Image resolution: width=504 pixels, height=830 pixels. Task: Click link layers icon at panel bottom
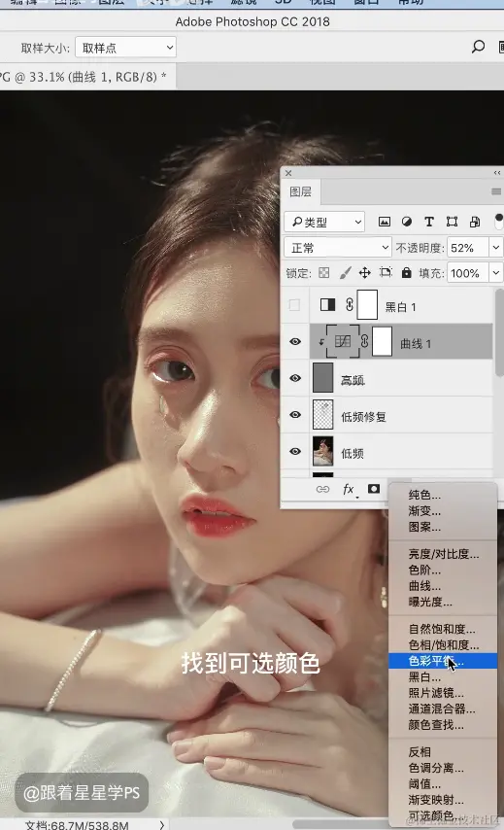(x=322, y=489)
